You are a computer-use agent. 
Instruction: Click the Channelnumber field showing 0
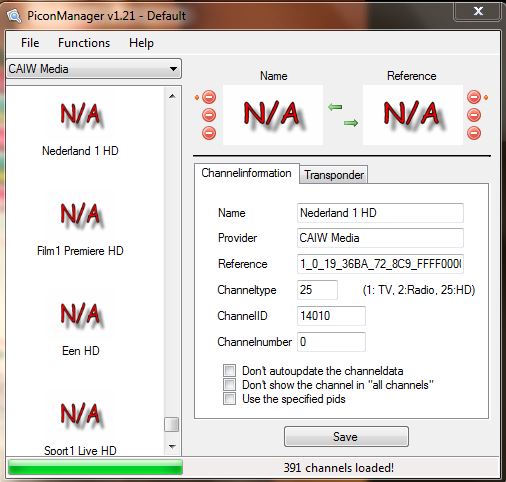tap(331, 342)
